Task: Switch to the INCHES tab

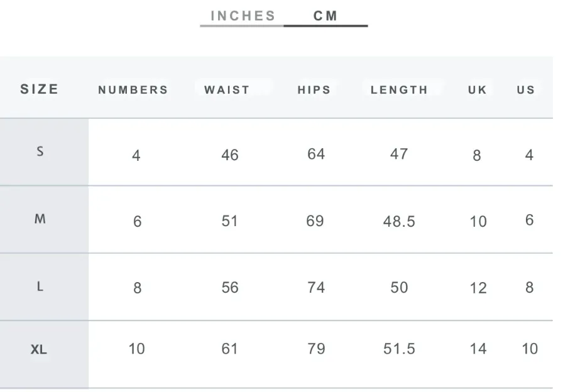Action: (x=243, y=16)
